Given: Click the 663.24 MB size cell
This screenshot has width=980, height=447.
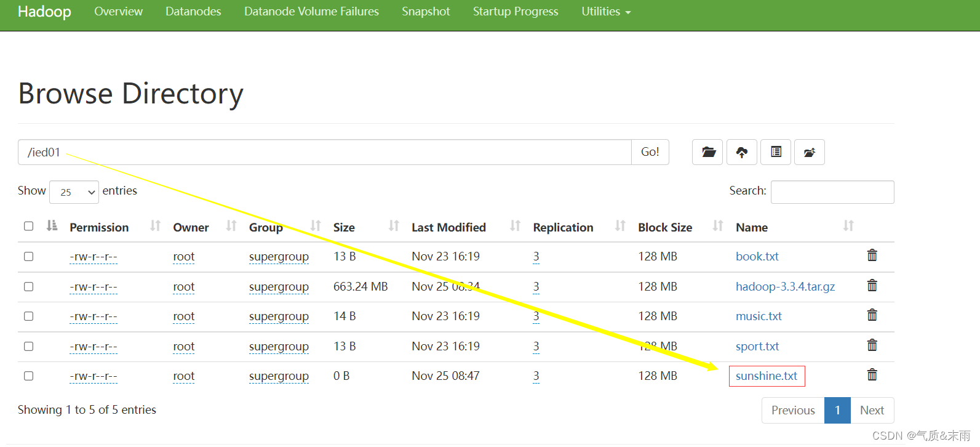Looking at the screenshot, I should click(x=361, y=286).
